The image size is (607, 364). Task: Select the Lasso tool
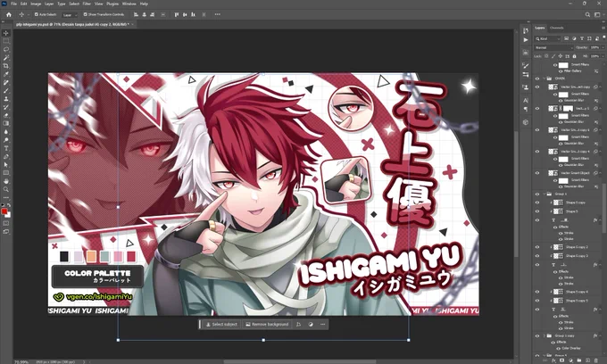[6, 49]
